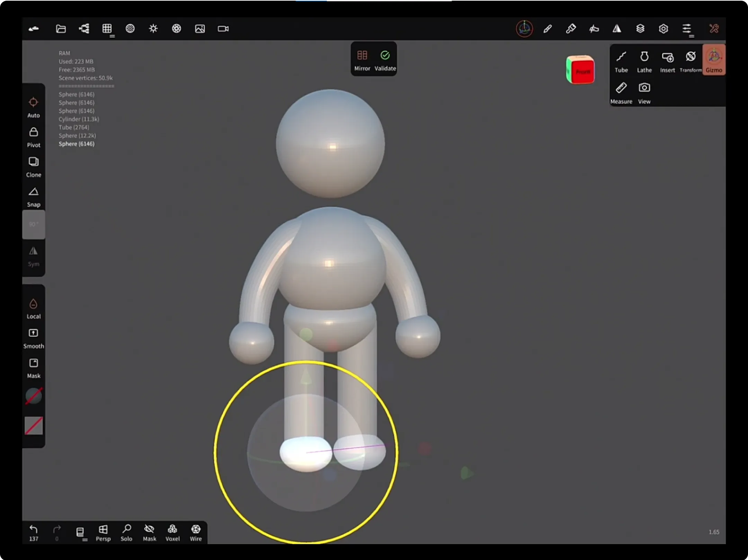
Task: Select Cylinder (11.3k) in object list
Action: (x=79, y=119)
